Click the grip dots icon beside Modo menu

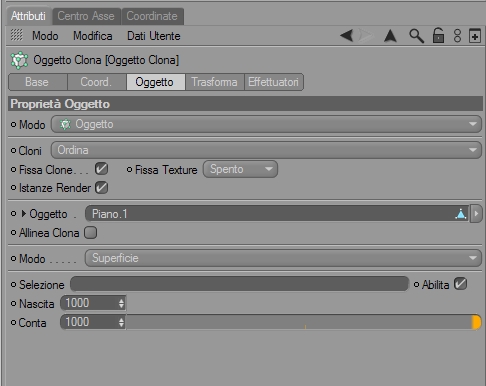pos(16,35)
